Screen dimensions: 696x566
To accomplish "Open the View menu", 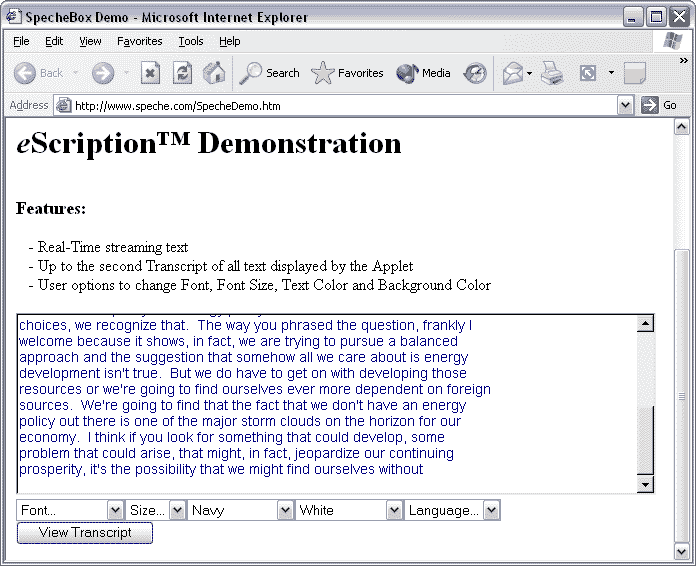I will 90,41.
